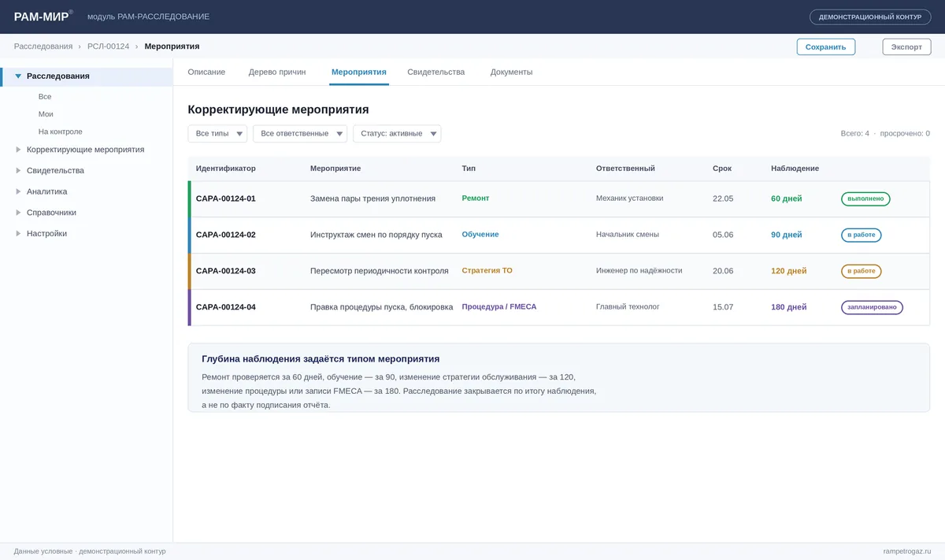Click Всего: 4 counter text
This screenshot has width=945, height=560.
855,134
